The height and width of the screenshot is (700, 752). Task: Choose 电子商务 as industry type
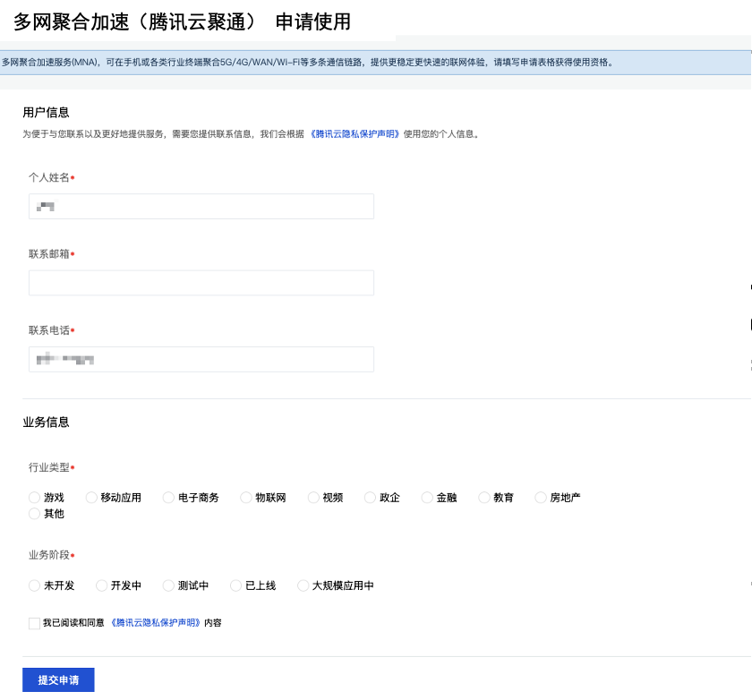[x=168, y=498]
